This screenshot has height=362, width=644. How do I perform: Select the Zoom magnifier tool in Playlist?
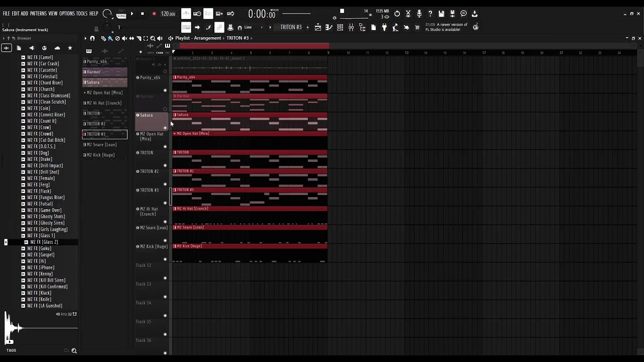click(152, 38)
